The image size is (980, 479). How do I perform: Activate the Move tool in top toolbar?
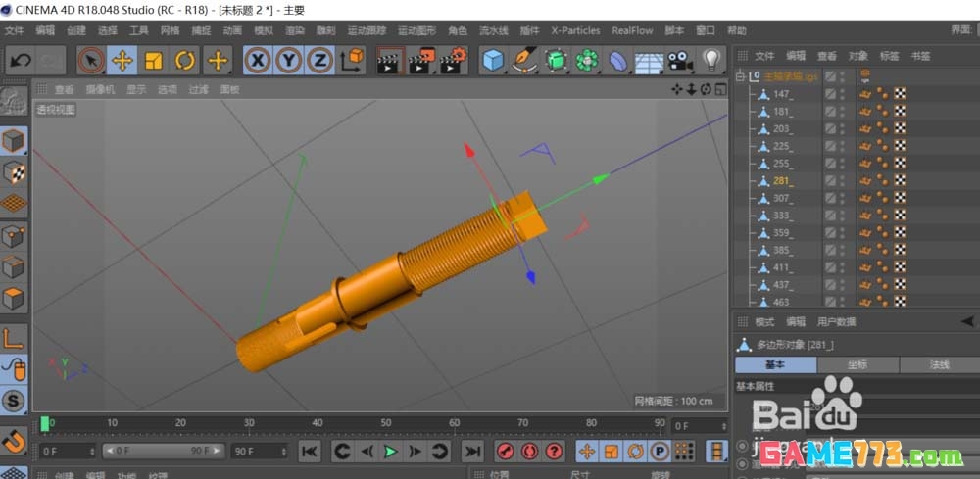122,61
